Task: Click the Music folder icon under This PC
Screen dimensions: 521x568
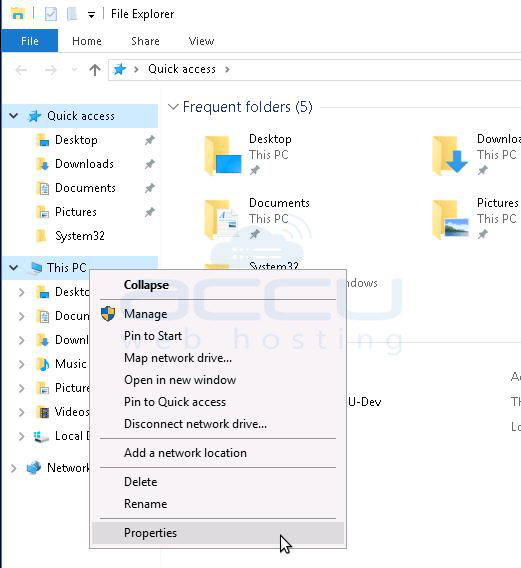Action: (43, 364)
